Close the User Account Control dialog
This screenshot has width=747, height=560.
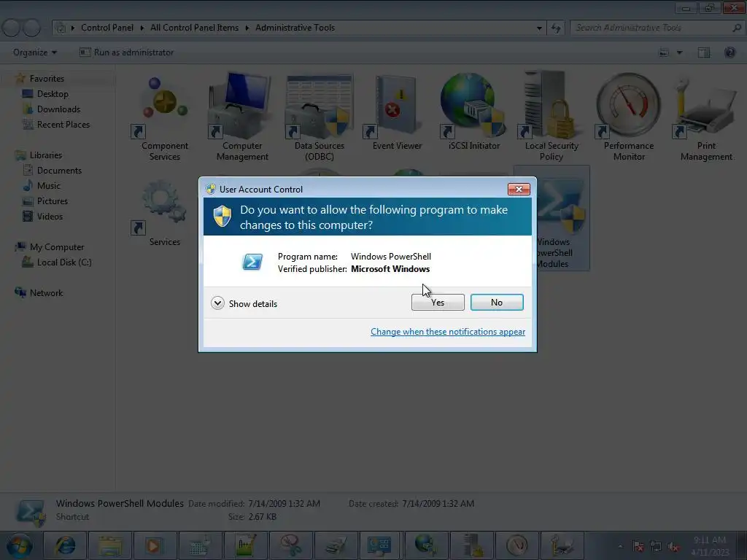519,189
